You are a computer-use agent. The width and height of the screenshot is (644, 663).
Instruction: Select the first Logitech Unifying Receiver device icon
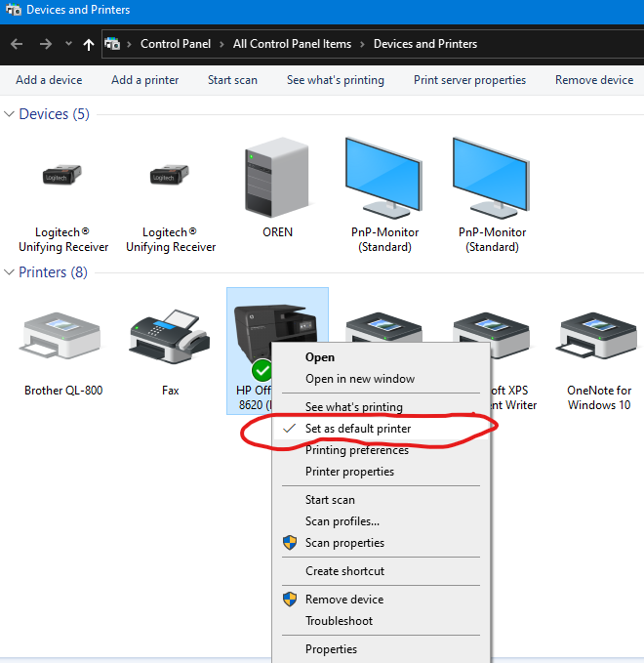62,175
